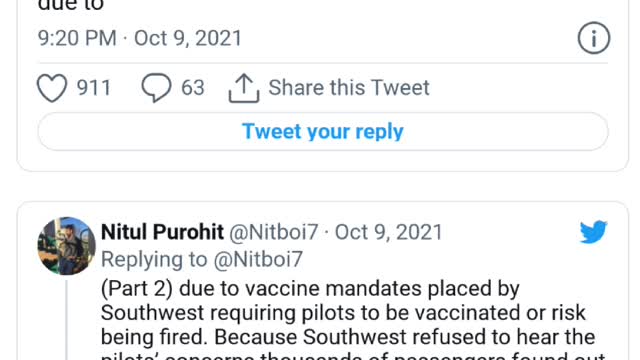Viewport: 640px width, 360px height.
Task: Click the Tweet your reply button
Action: pyautogui.click(x=323, y=131)
